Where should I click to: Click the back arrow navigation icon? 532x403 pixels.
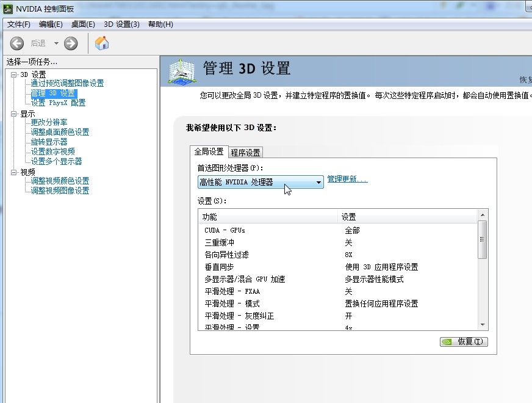[17, 43]
